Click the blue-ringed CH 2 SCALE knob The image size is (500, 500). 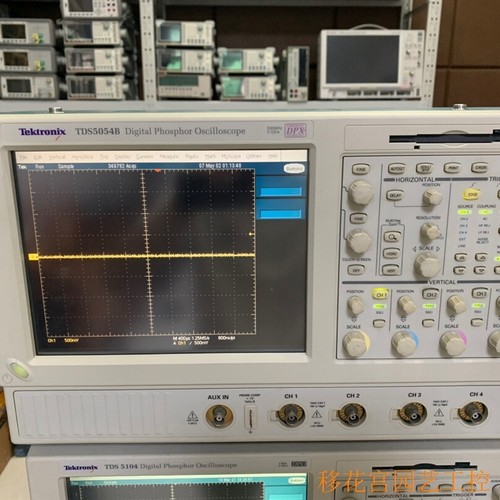tap(405, 343)
